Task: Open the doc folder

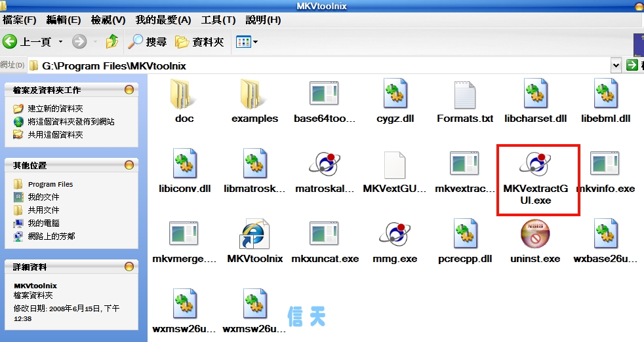Action: (x=184, y=95)
